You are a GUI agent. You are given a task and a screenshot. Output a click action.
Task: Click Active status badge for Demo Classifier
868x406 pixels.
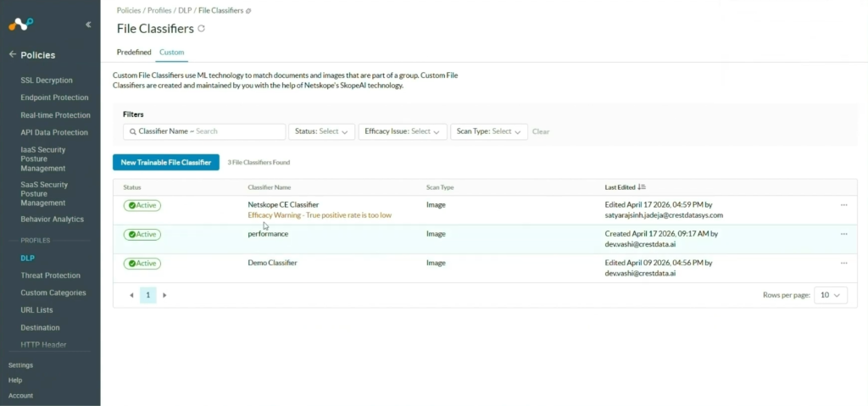142,264
